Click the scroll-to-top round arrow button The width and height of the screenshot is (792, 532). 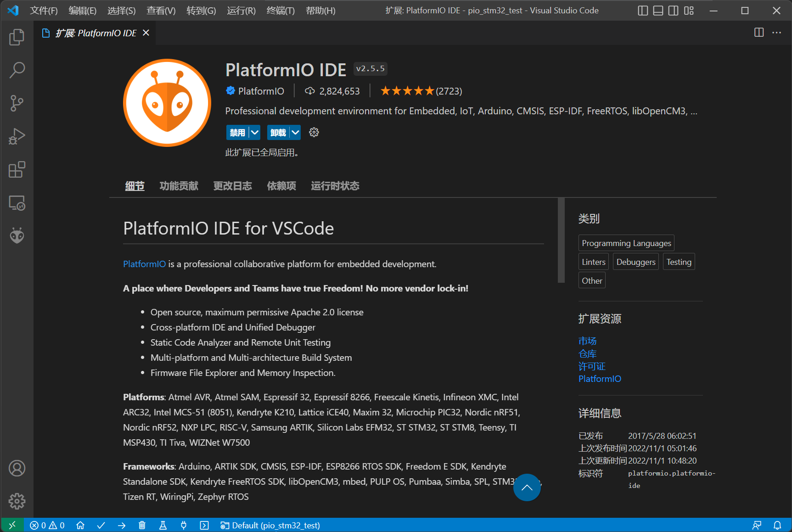click(x=527, y=487)
